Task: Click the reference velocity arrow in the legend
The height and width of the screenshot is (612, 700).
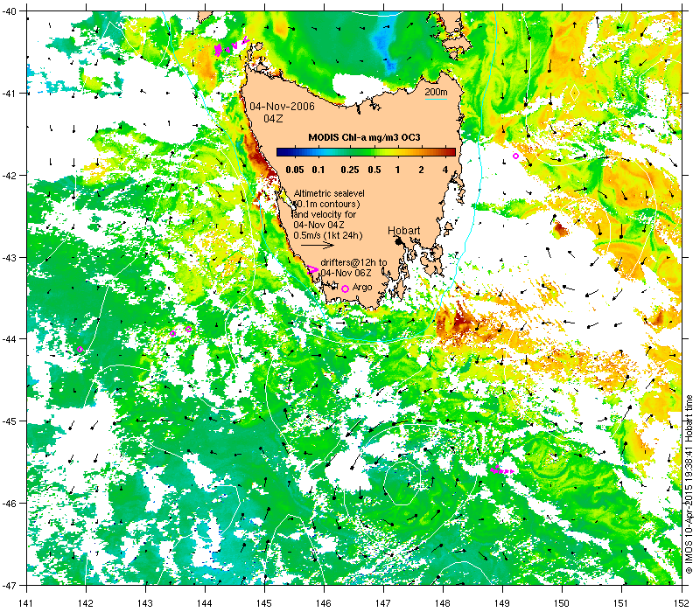Action: click(x=318, y=245)
